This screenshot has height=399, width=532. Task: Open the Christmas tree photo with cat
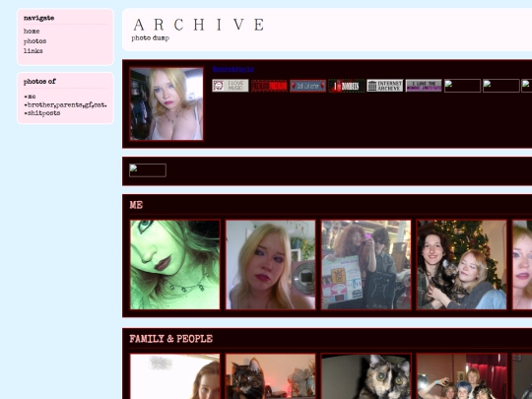pos(462,265)
